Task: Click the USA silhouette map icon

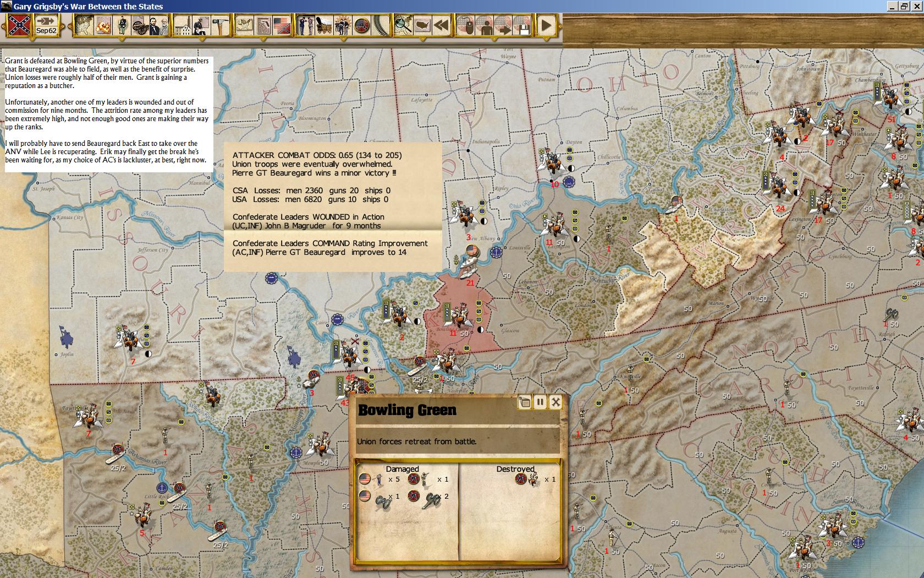Action: tap(422, 25)
